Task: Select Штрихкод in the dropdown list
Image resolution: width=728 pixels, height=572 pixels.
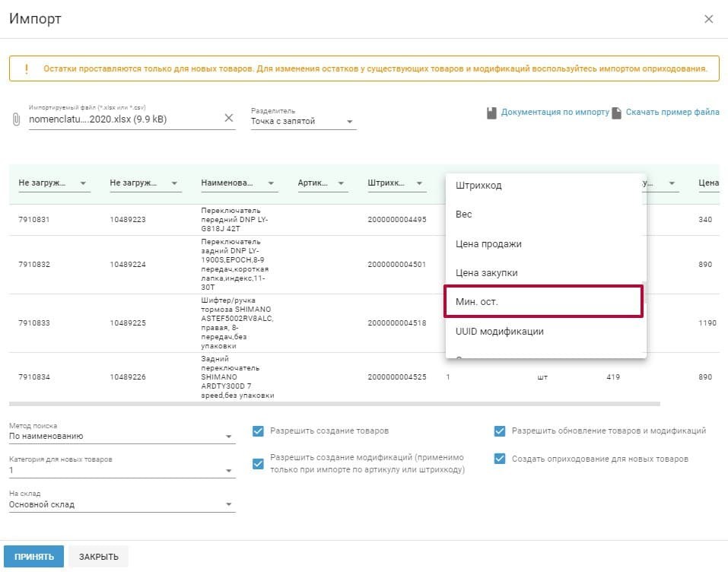Action: [x=544, y=186]
